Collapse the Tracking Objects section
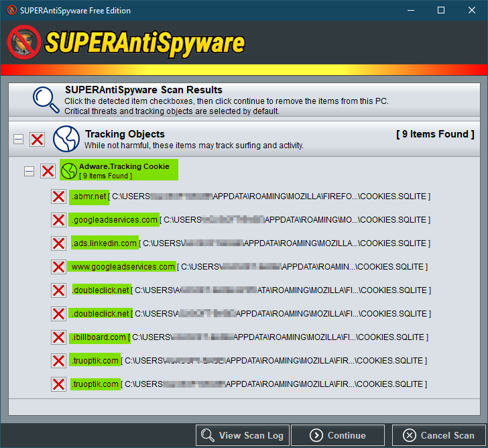 tap(18, 139)
